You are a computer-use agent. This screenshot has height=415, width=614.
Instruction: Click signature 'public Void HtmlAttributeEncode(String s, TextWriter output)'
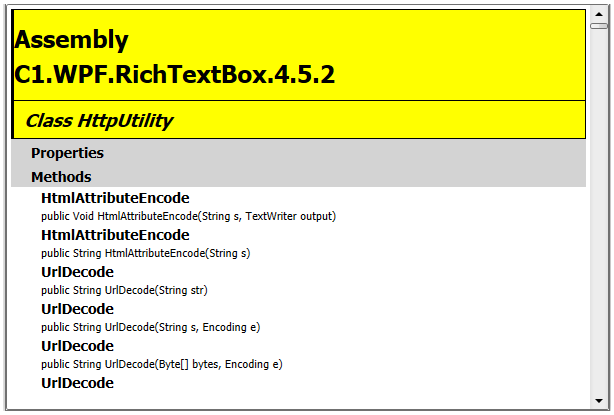(x=188, y=216)
